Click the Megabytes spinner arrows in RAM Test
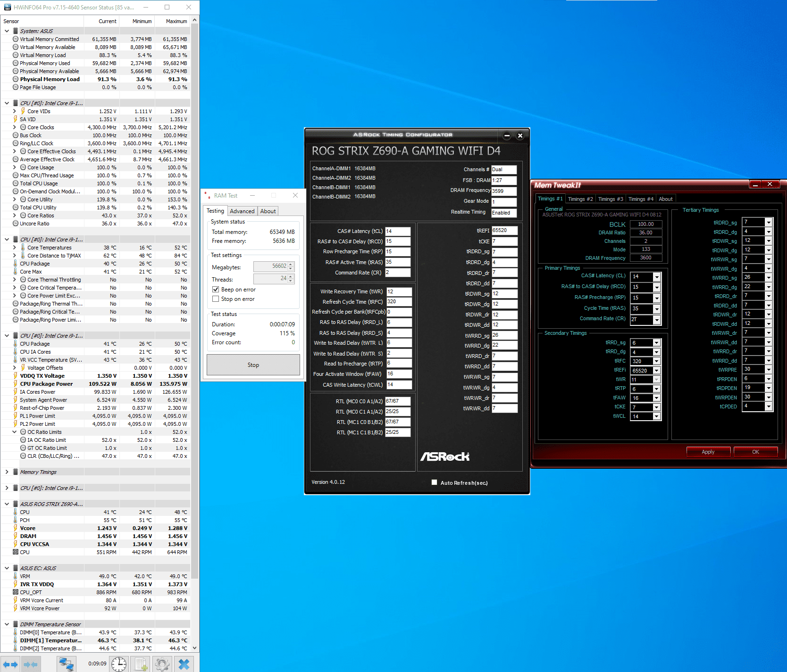Viewport: 787px width, 672px height. tap(291, 267)
